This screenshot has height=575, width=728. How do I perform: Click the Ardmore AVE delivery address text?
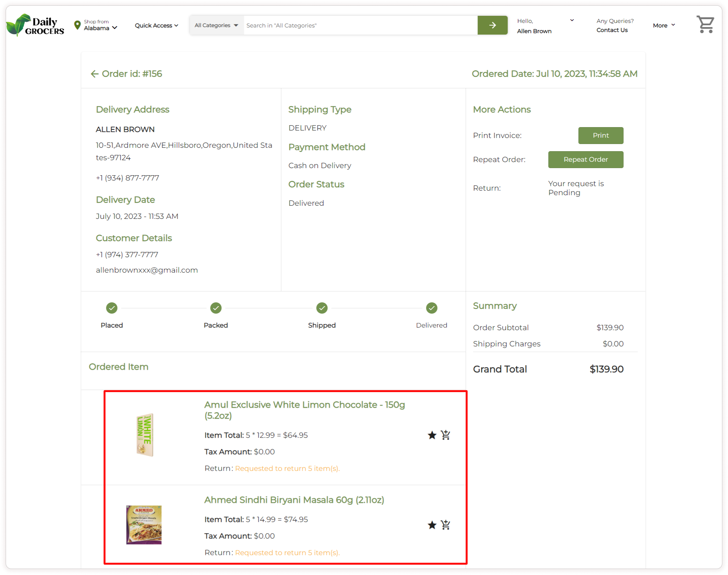184,151
